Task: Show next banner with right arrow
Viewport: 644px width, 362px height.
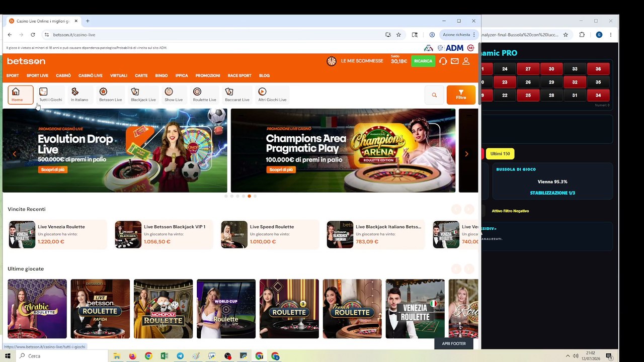Action: click(466, 154)
